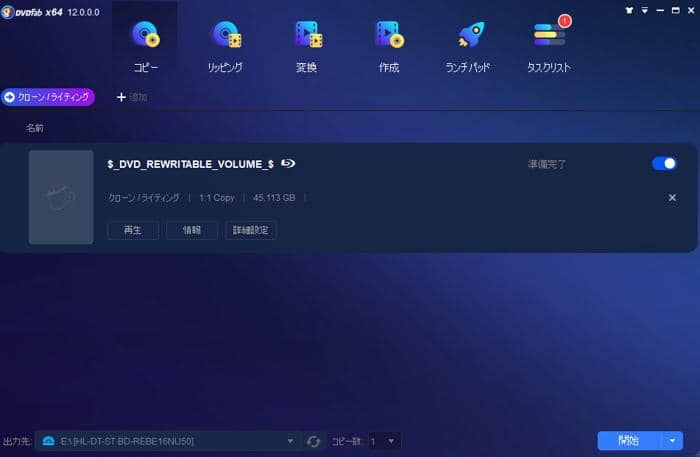
Task: Click the クローン/ライティング mode switcher button
Action: click(x=48, y=97)
